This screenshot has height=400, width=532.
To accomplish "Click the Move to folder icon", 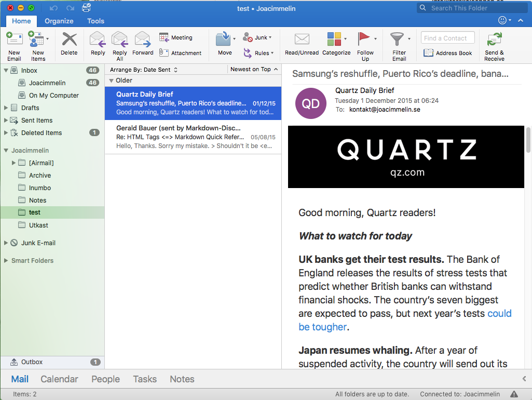I will pyautogui.click(x=223, y=39).
